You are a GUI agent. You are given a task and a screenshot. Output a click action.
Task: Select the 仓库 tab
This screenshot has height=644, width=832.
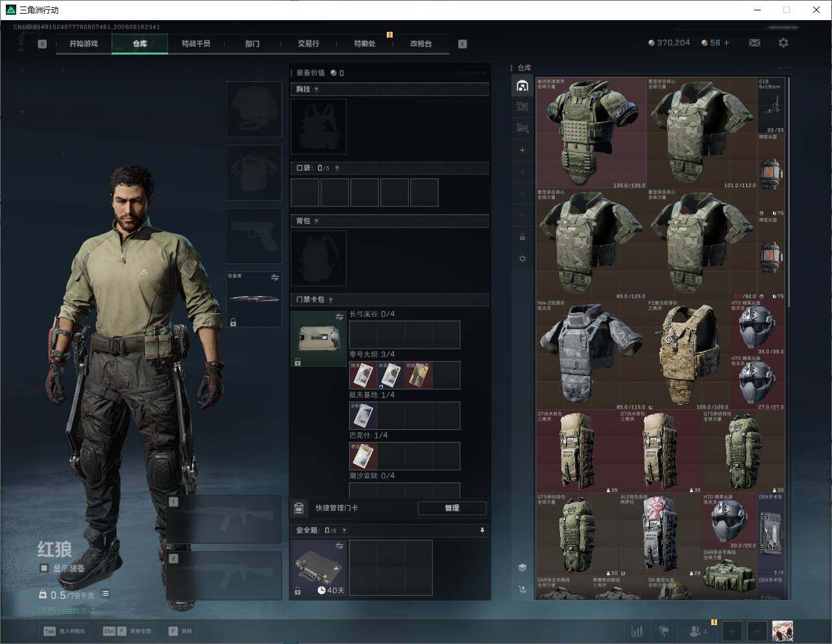[140, 43]
